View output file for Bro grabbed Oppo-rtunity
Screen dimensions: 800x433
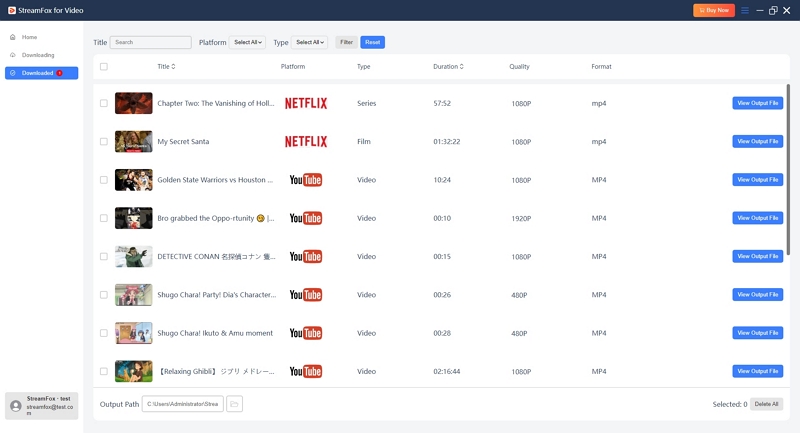point(758,218)
